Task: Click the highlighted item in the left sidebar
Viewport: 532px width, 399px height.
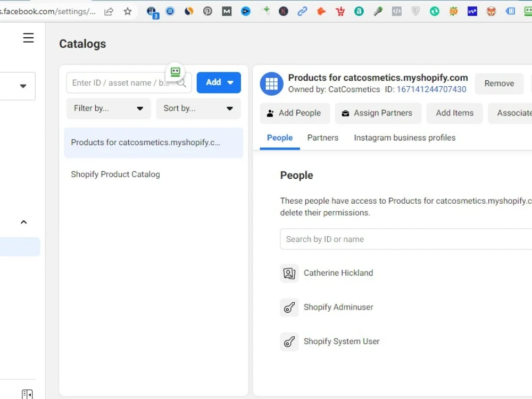Action: pos(20,247)
